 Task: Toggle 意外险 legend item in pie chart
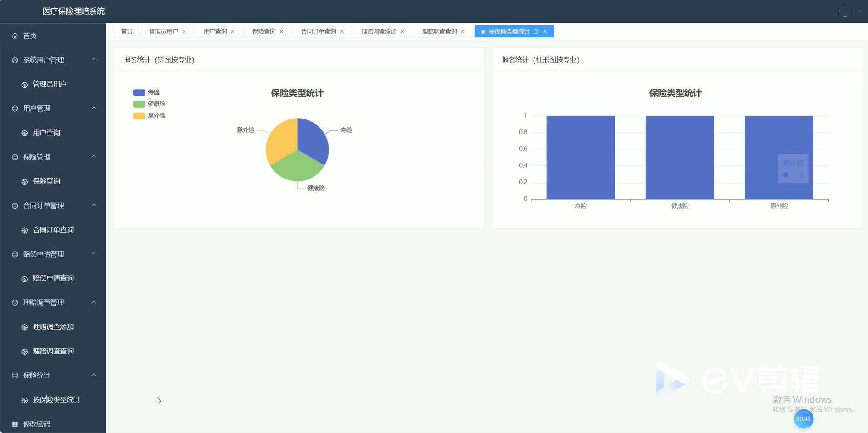[x=149, y=116]
